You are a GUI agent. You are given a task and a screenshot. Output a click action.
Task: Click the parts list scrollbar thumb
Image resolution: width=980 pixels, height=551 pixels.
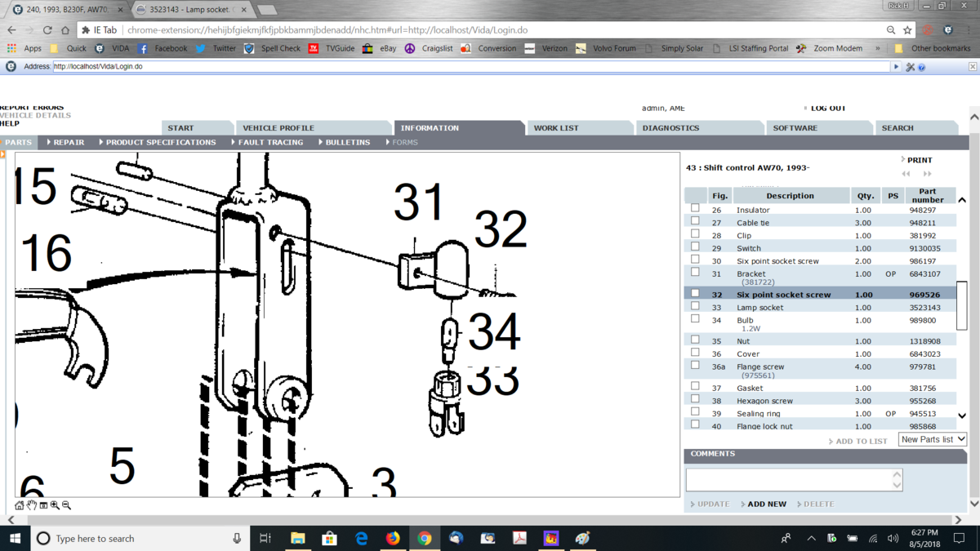961,304
